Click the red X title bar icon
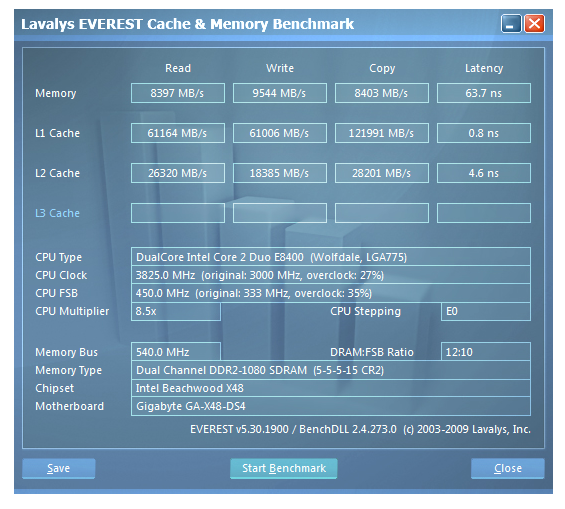 point(534,24)
